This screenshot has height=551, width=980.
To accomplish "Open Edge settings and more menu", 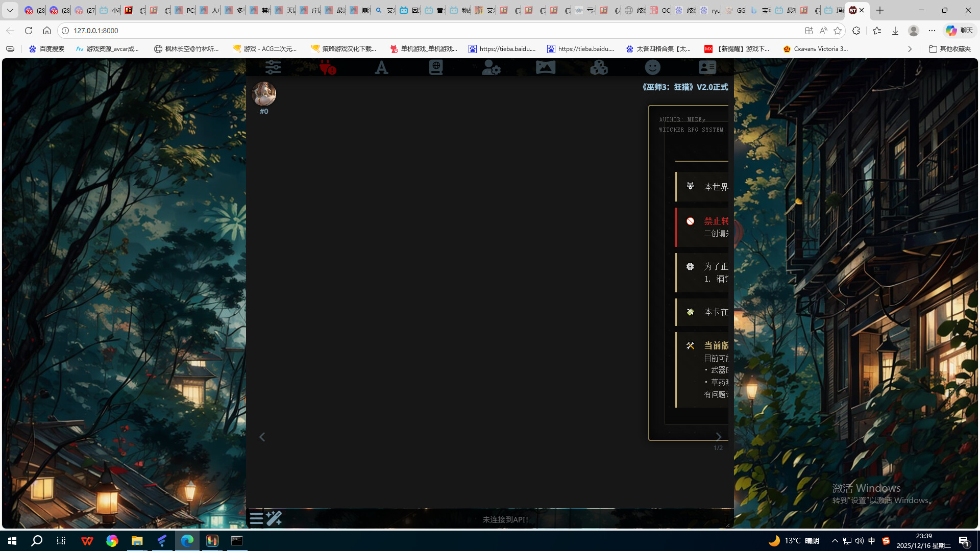I will point(932,31).
